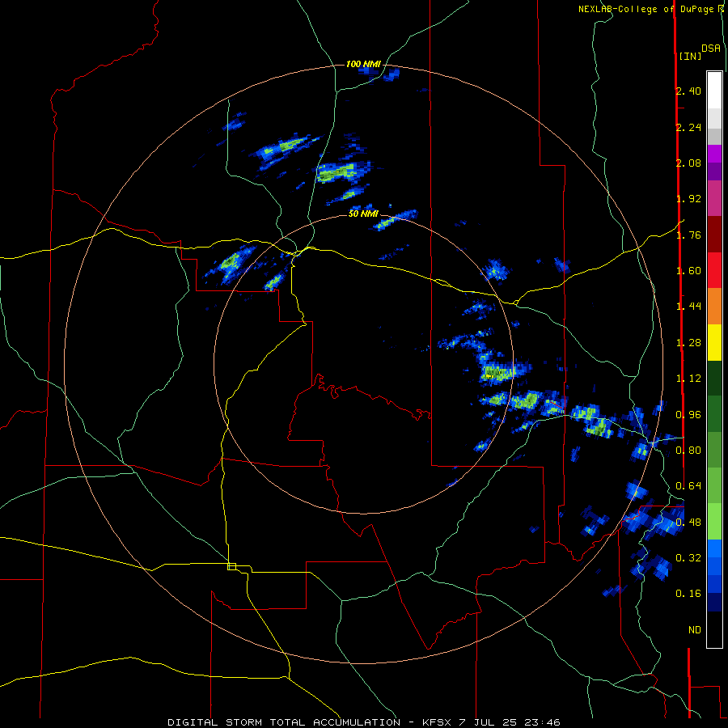Select the 1.76 legend value
This screenshot has width=728, height=728.
688,235
